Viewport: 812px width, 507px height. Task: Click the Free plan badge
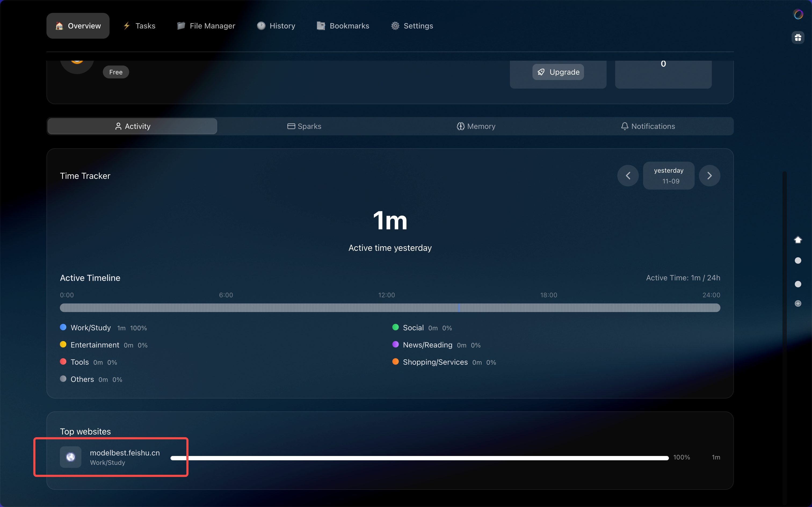(116, 72)
